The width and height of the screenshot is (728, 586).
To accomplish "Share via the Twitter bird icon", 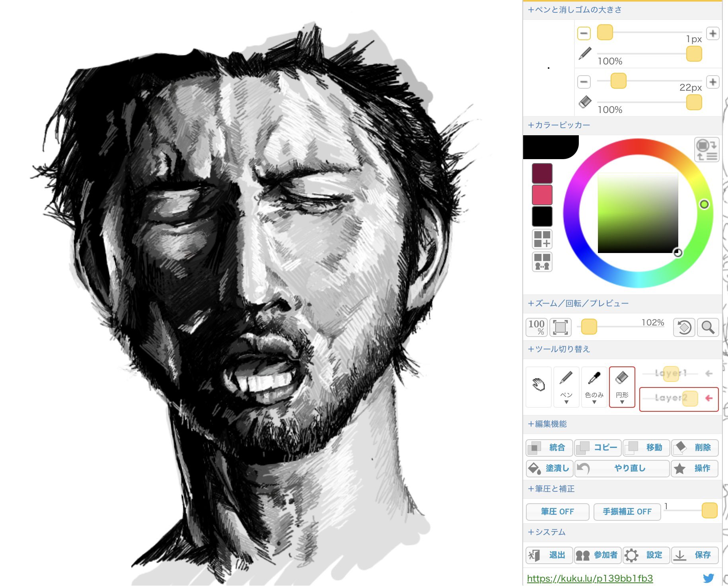I will pos(709,578).
